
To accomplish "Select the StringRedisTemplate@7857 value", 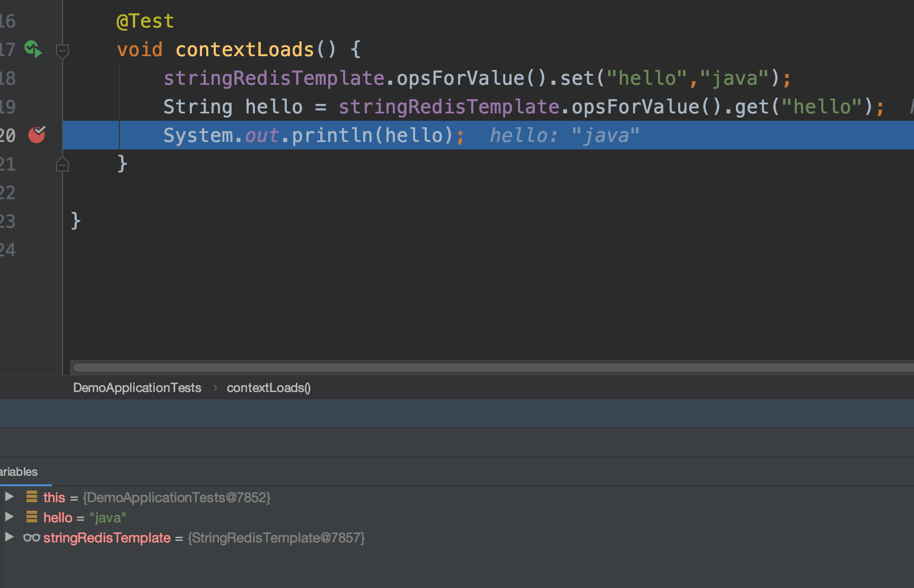I will click(x=276, y=538).
